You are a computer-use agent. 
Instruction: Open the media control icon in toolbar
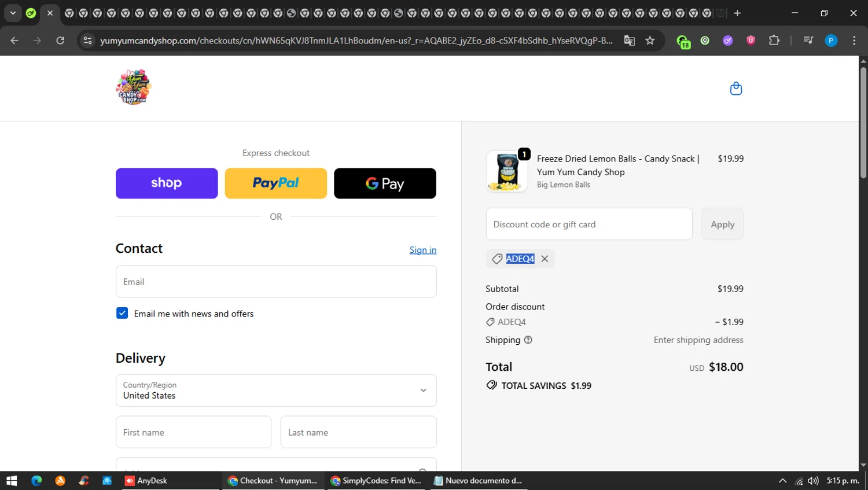coord(808,40)
